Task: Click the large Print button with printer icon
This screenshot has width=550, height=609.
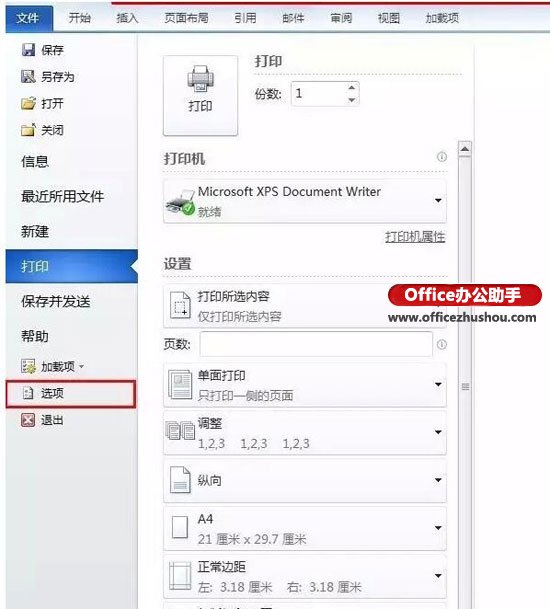Action: pos(200,95)
